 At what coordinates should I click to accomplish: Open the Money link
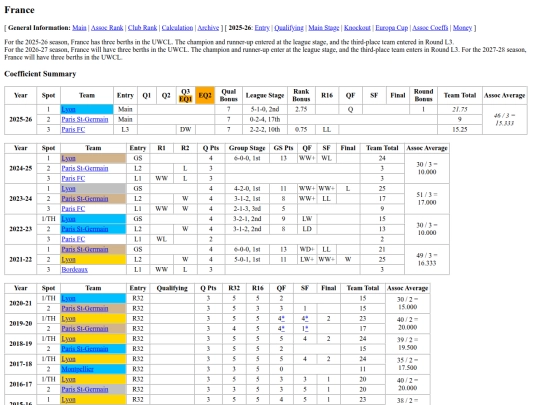462,28
